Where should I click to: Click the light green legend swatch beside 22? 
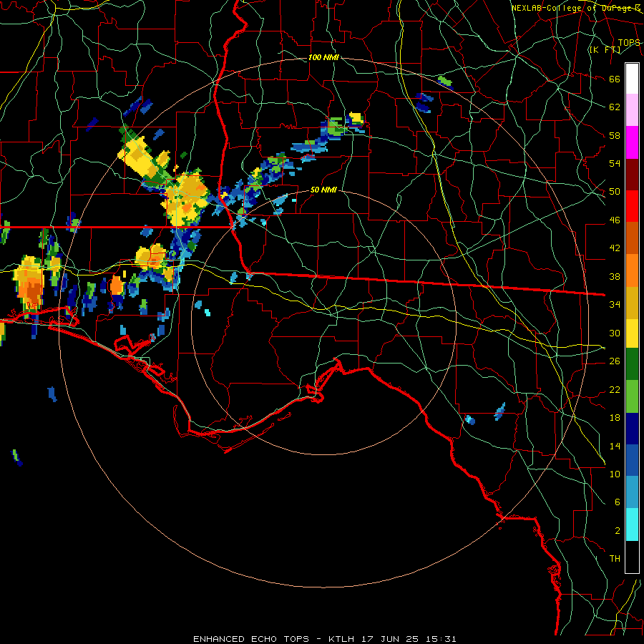coord(632,396)
